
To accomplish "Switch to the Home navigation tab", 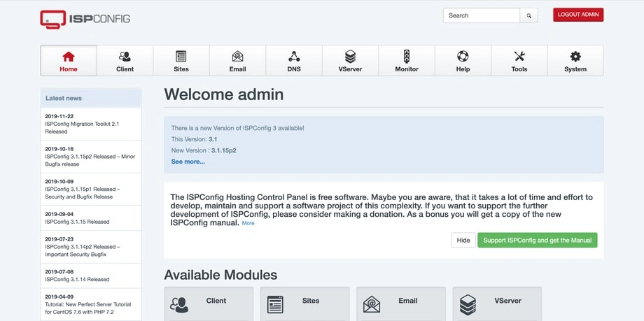I will coord(69,61).
